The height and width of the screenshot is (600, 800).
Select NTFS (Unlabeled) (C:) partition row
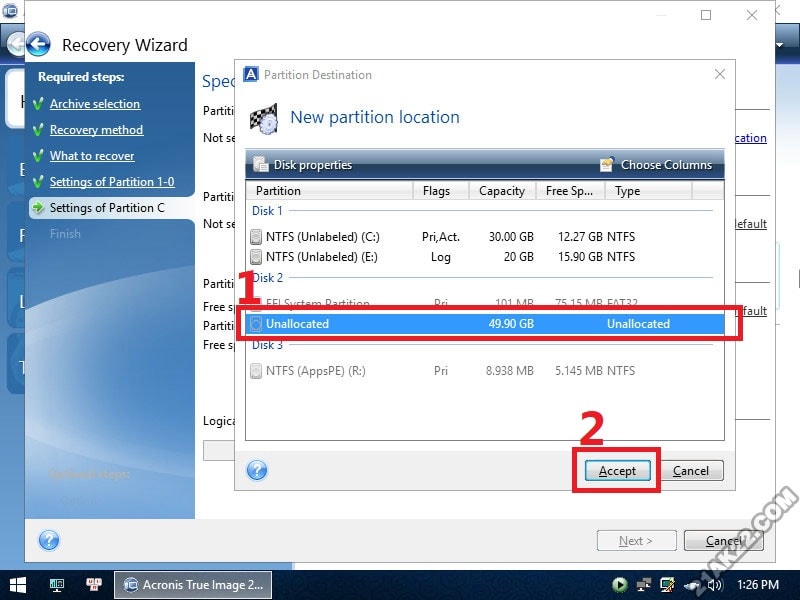click(x=485, y=237)
